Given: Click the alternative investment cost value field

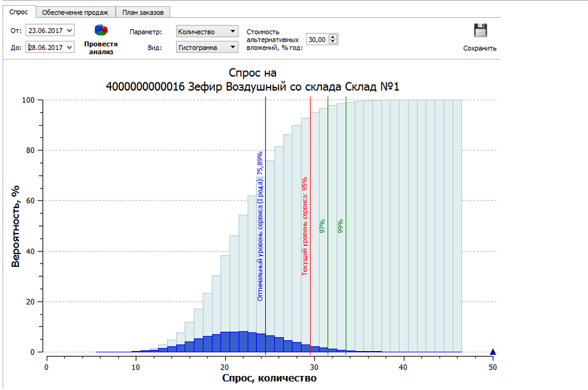Looking at the screenshot, I should [x=318, y=40].
